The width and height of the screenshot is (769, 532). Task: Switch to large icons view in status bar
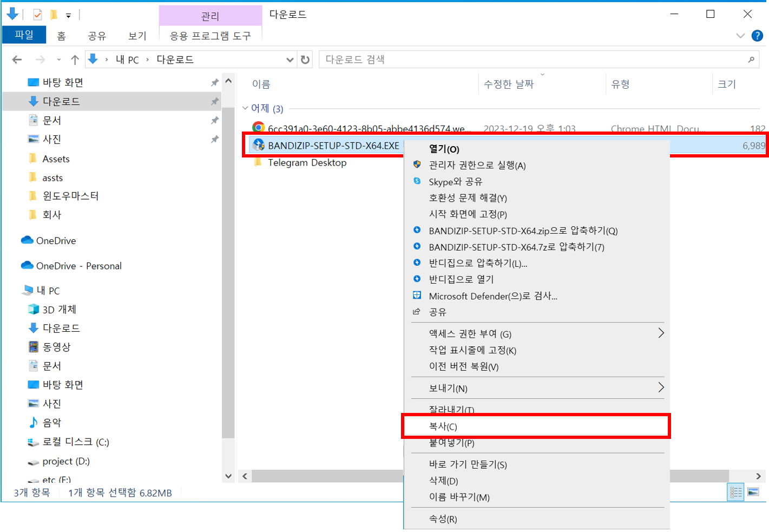point(753,492)
